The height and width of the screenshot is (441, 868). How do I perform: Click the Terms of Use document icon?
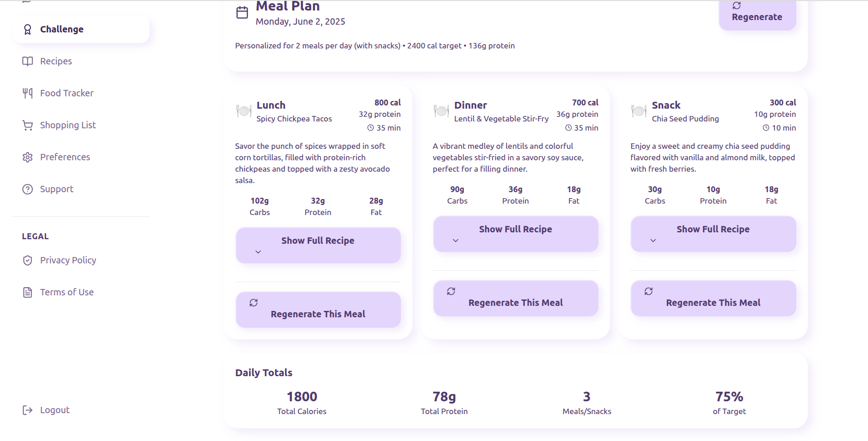27,292
